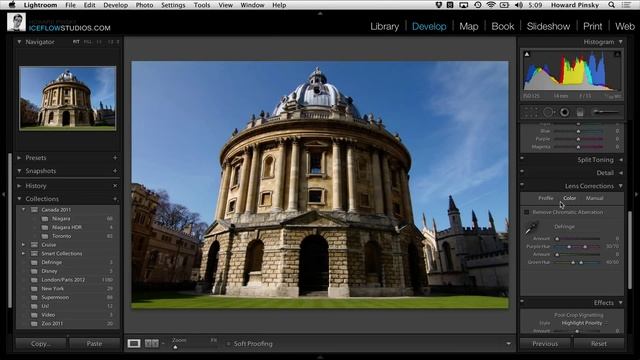Open the Before/After view options arrow
This screenshot has height=360, width=640.
click(163, 344)
